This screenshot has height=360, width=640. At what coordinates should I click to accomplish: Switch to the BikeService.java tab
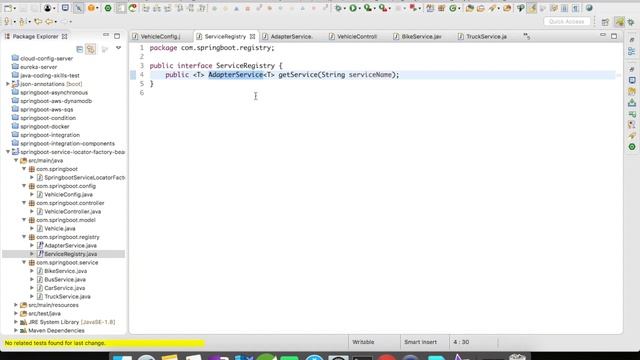(x=421, y=37)
